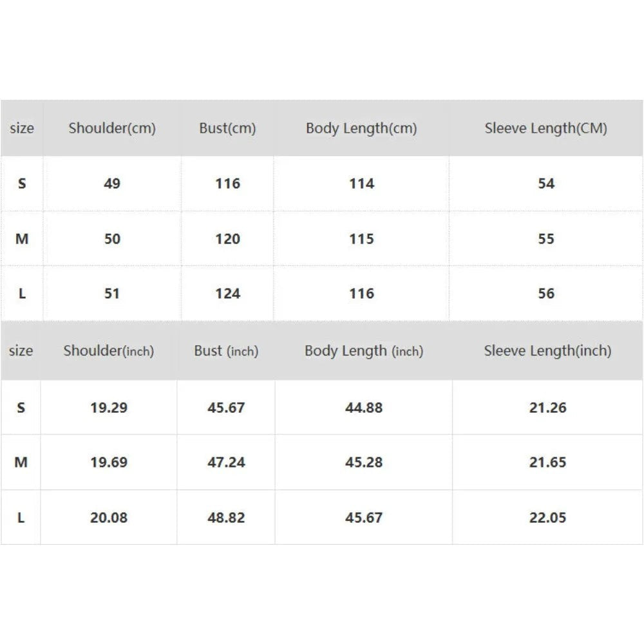Click body length value 114

point(361,183)
